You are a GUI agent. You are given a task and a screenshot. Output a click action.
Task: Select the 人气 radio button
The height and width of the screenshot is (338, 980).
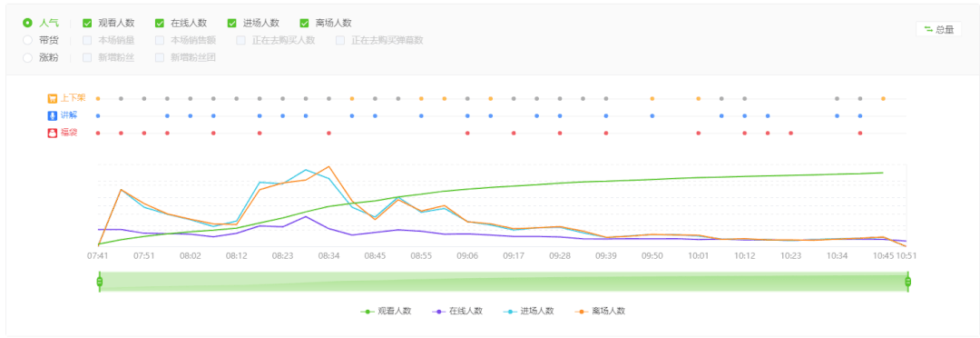point(27,23)
